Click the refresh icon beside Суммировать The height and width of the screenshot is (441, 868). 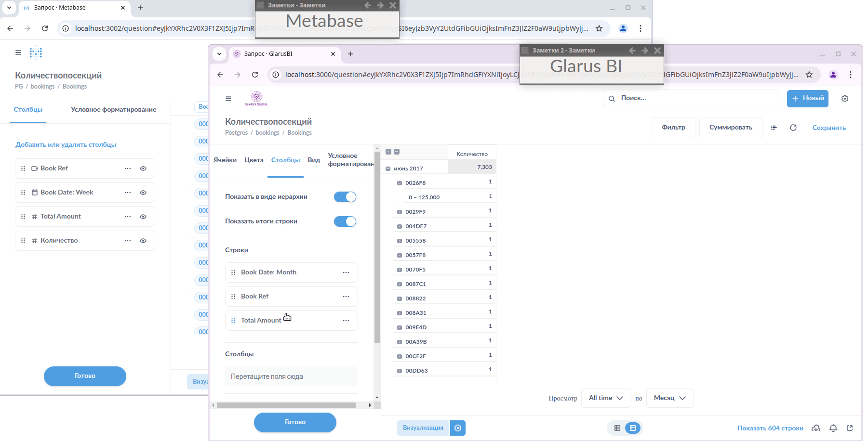(793, 128)
